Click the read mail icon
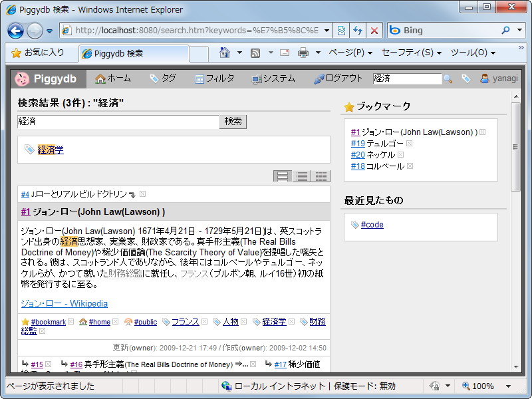 coord(285,53)
